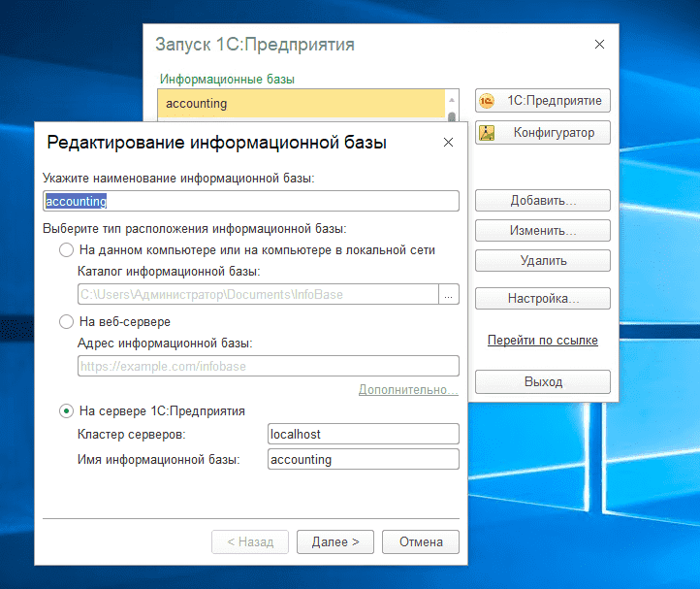700x589 pixels.
Task: Click the Удалить button
Action: click(542, 260)
